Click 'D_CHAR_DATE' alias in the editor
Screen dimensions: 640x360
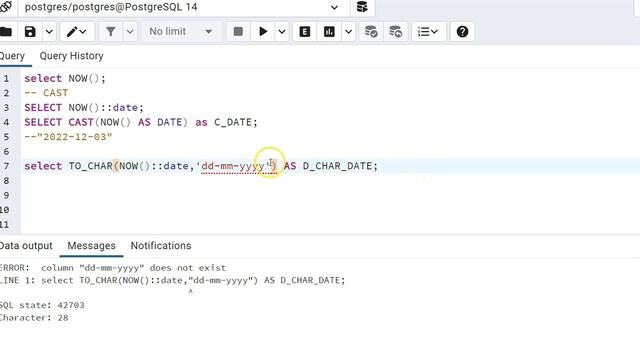click(x=338, y=166)
